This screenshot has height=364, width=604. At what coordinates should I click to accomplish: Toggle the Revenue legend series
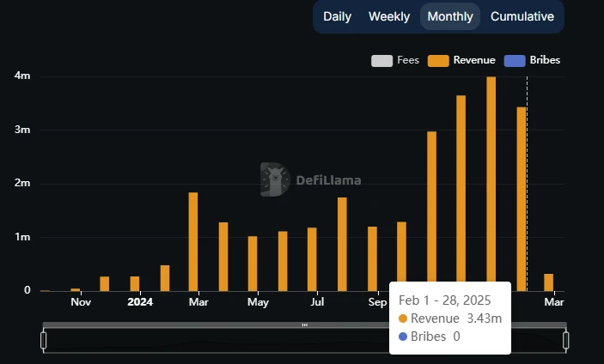(474, 60)
